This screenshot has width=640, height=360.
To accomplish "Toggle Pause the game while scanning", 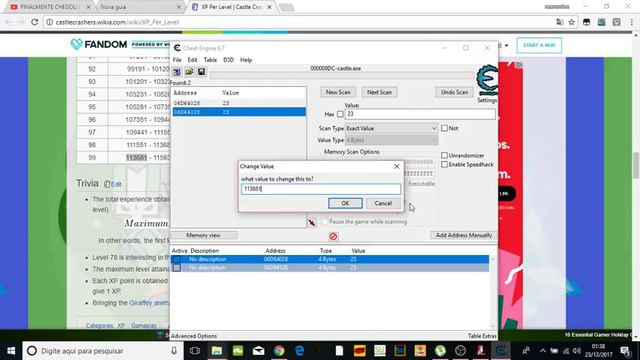I will pyautogui.click(x=324, y=222).
